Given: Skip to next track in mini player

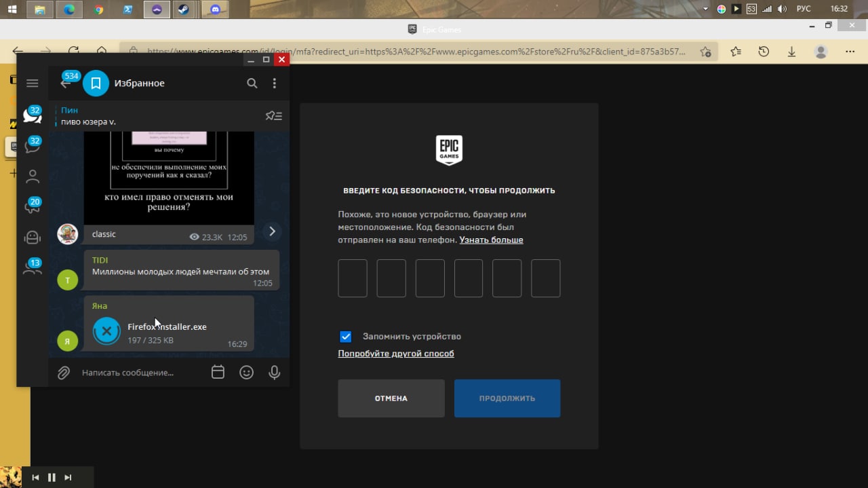Looking at the screenshot, I should point(68,478).
